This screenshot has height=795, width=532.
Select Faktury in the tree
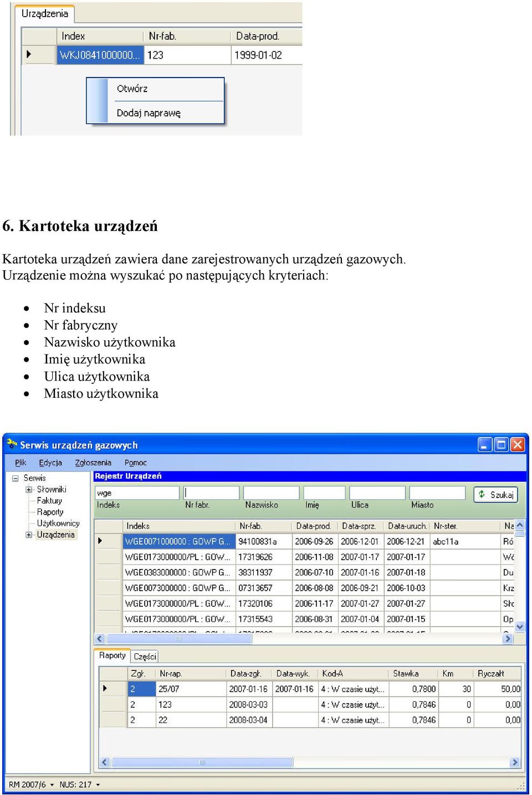click(x=49, y=501)
